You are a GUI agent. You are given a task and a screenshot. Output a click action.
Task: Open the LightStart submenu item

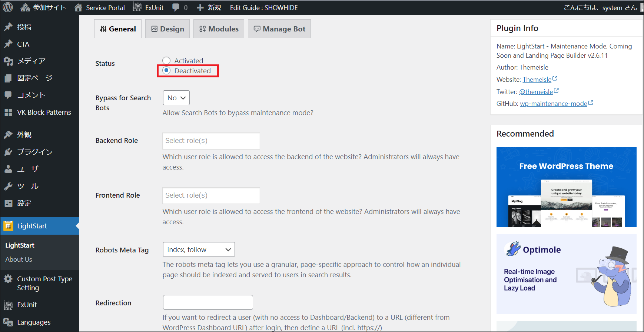pyautogui.click(x=20, y=245)
